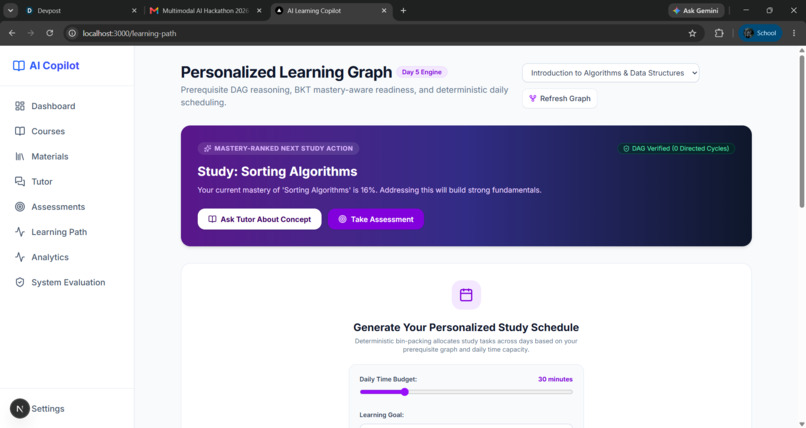806x428 pixels.
Task: Click the Materials library icon in sidebar
Action: pos(20,156)
